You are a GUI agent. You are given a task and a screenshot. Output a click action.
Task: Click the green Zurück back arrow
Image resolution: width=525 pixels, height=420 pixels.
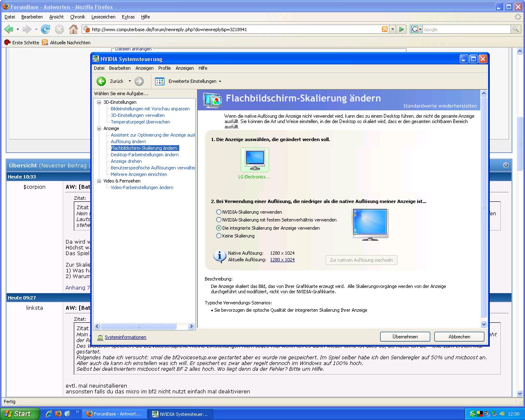(101, 81)
